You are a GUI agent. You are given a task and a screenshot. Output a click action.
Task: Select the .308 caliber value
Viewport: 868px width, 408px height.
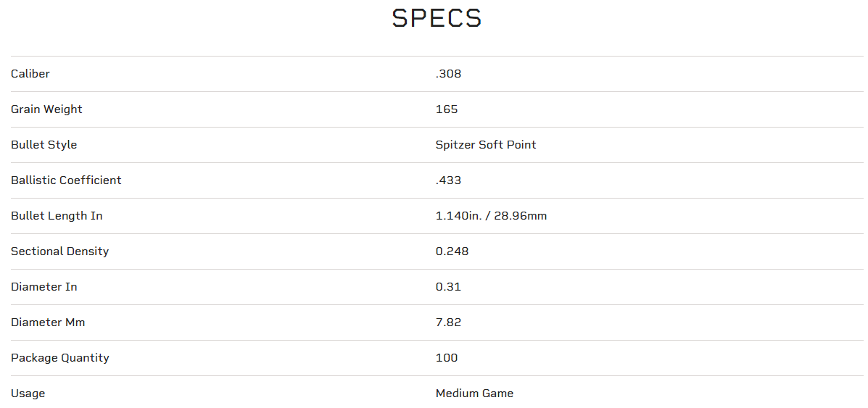448,74
